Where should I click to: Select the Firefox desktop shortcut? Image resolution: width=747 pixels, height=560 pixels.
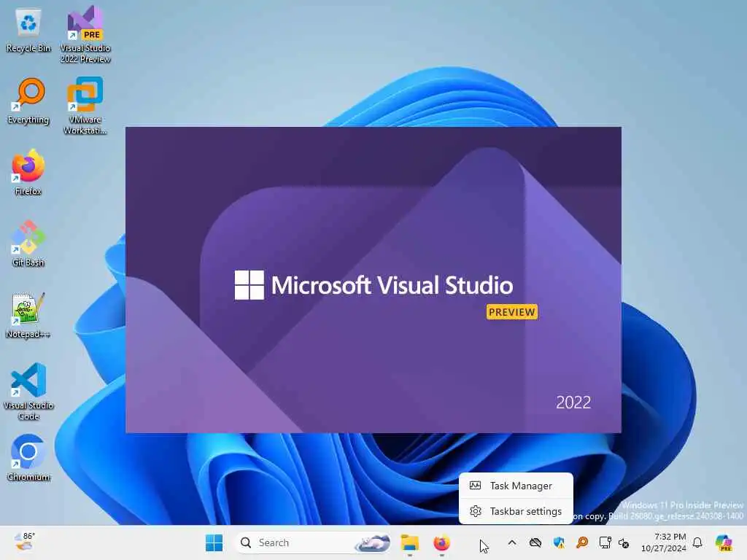(x=28, y=172)
